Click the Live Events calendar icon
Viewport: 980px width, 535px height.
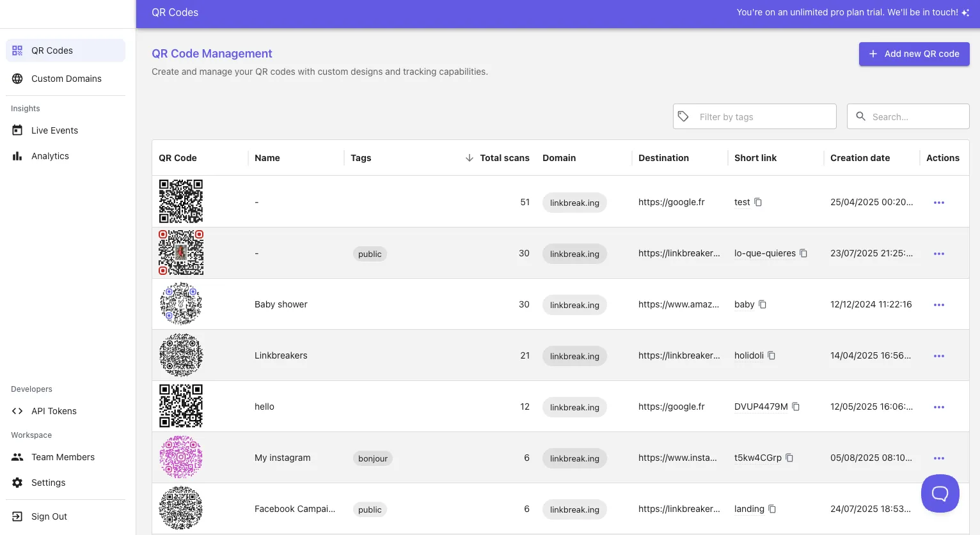17,130
